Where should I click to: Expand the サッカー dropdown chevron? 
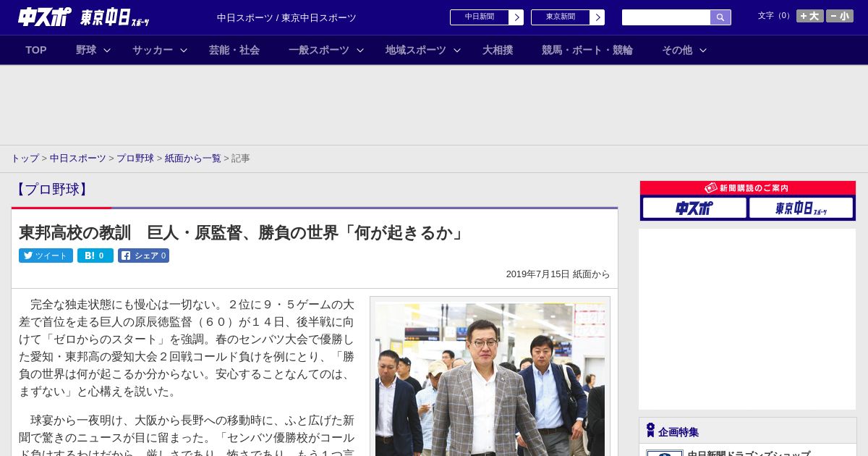click(184, 50)
